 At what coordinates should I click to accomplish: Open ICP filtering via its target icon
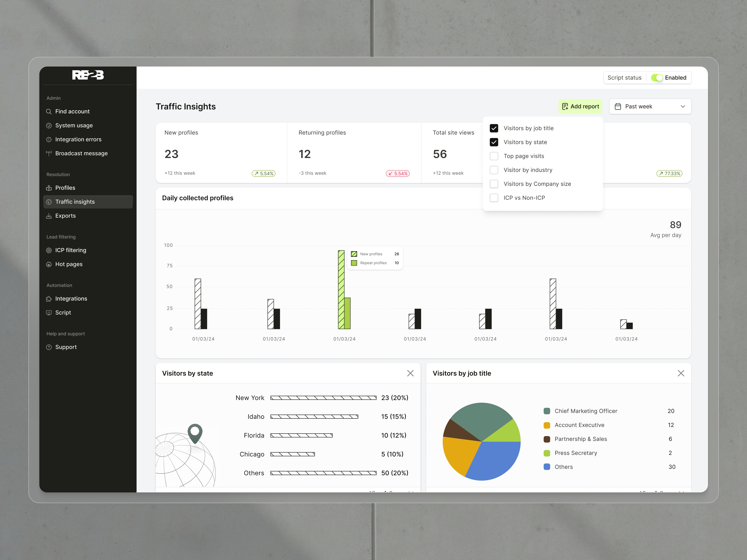click(49, 250)
